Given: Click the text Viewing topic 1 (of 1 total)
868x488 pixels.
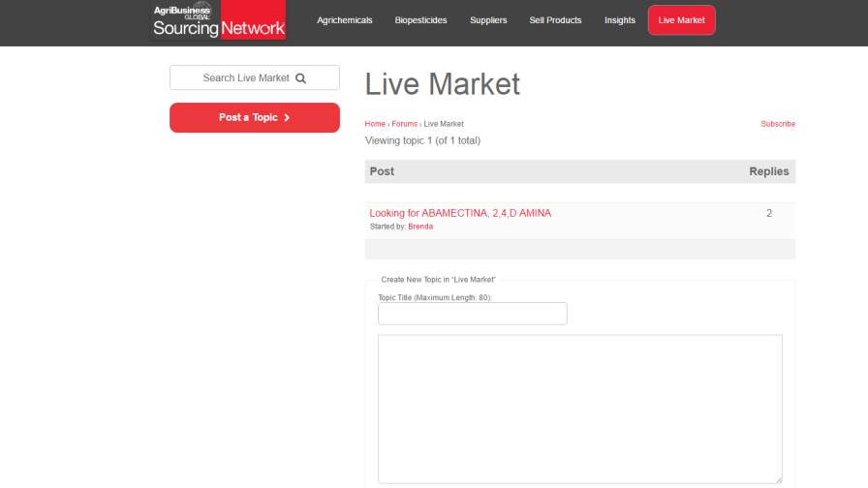Looking at the screenshot, I should click(x=422, y=140).
